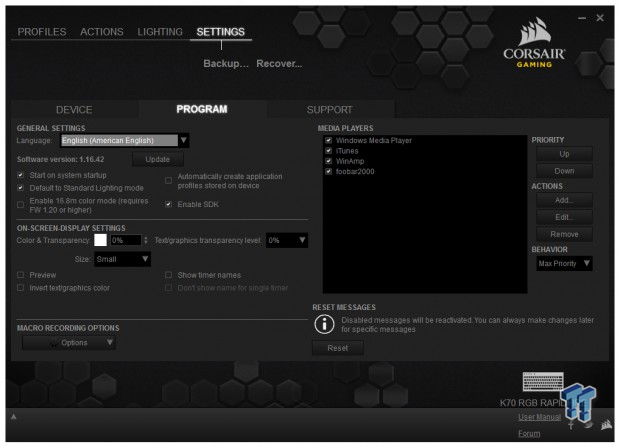
Task: Enable 16.8m color mode checkbox
Action: coord(21,205)
